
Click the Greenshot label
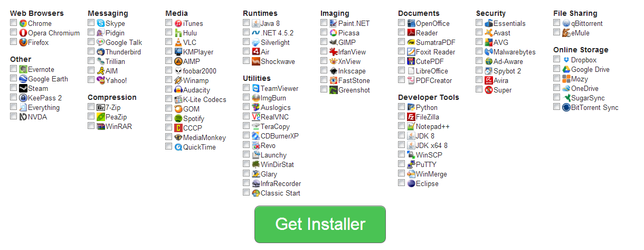[354, 90]
